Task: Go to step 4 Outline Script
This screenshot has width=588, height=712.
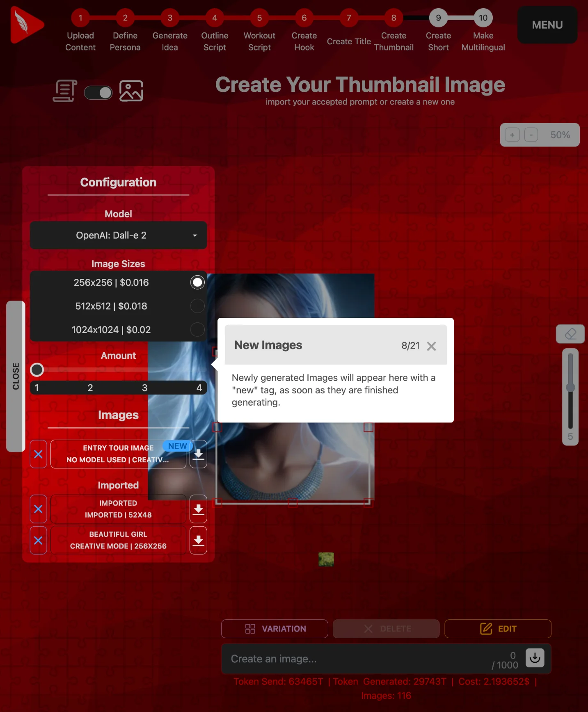Action: click(x=215, y=18)
